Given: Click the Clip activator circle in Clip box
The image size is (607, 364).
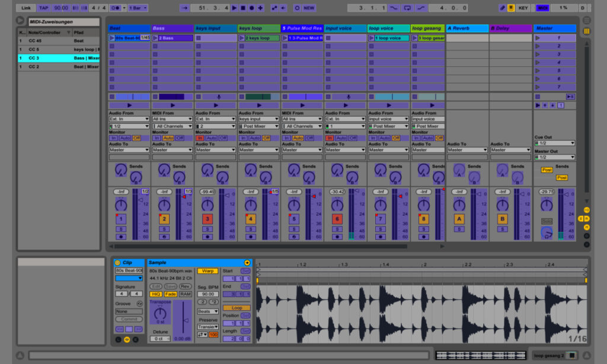Looking at the screenshot, I should pyautogui.click(x=118, y=263).
